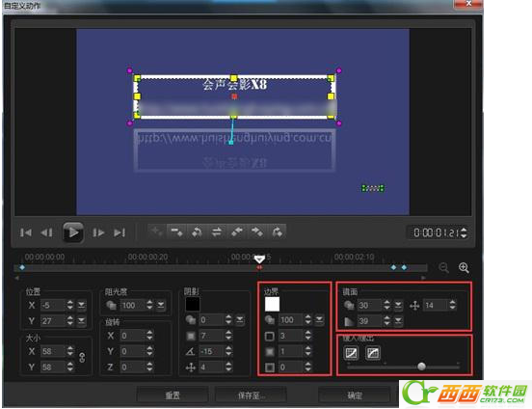Toggle the size aspect ratio lock
The width and height of the screenshot is (532, 409).
pyautogui.click(x=82, y=358)
